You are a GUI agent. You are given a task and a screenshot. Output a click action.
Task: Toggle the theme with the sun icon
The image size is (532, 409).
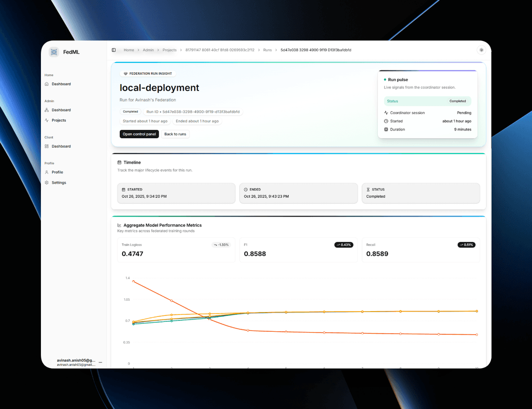point(481,50)
